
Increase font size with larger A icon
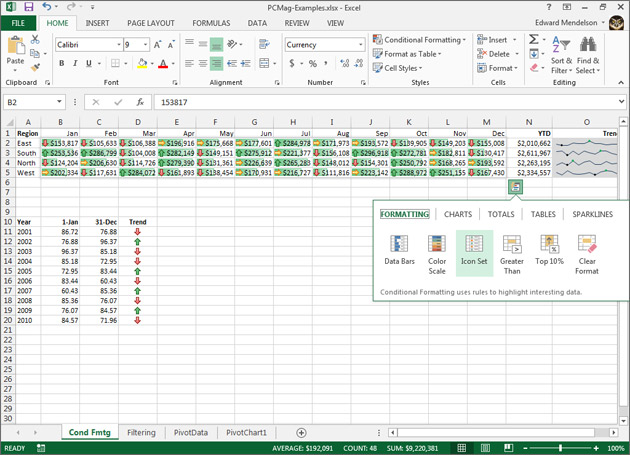(x=158, y=45)
